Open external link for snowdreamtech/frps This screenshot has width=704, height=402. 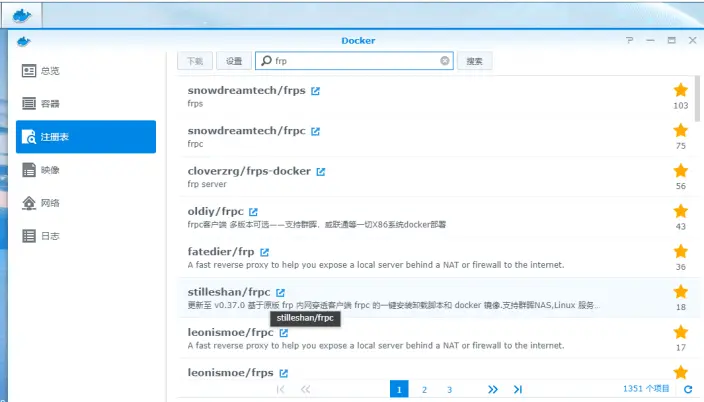316,91
